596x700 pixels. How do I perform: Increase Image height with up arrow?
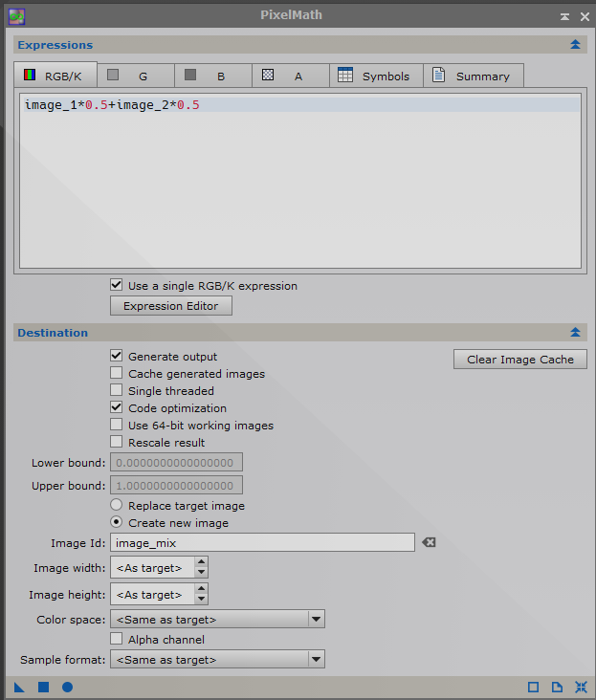tap(201, 589)
